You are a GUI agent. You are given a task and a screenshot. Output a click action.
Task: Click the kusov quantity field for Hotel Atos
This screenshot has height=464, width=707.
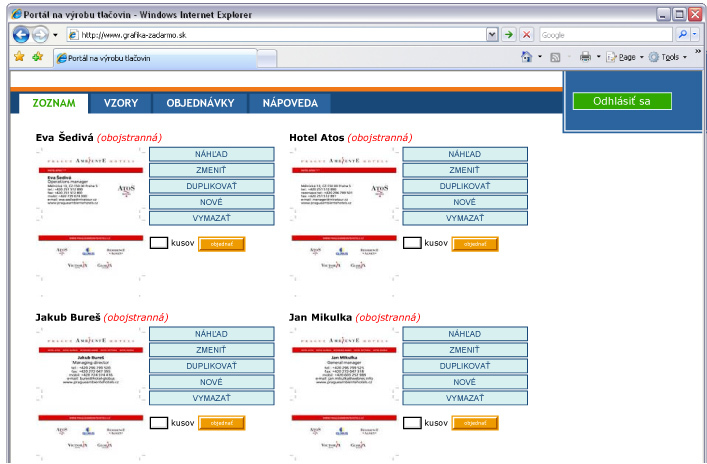pyautogui.click(x=412, y=243)
